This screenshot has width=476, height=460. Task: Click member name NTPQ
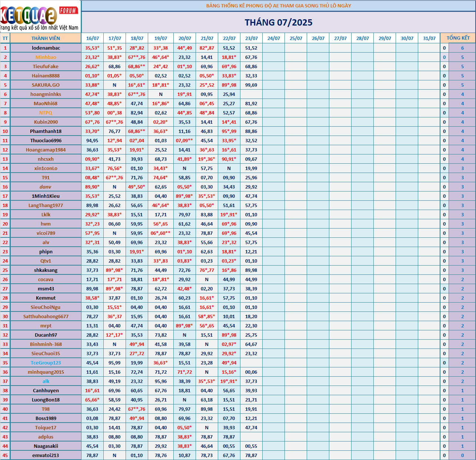46,113
